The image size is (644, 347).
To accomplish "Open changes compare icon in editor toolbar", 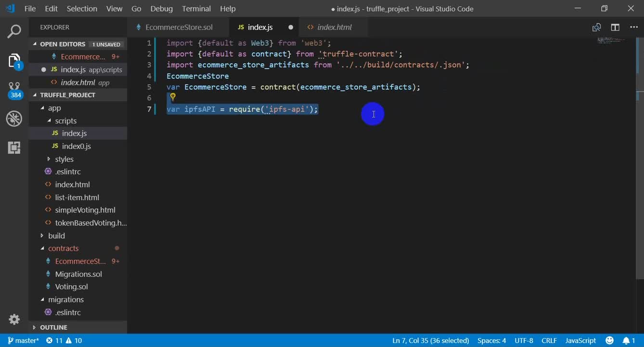I will 596,27.
